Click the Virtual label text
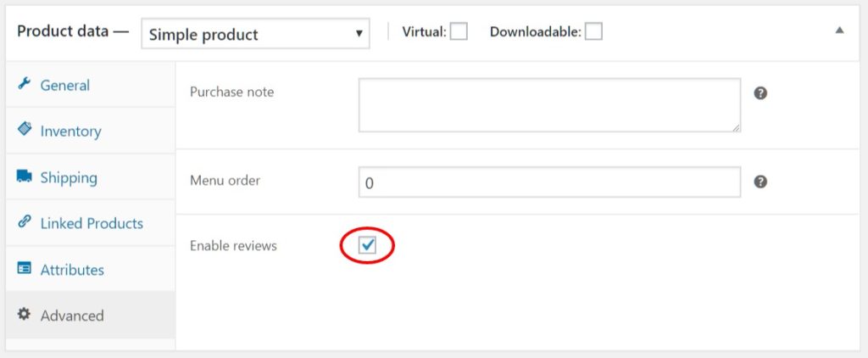The width and height of the screenshot is (868, 358). 424,32
